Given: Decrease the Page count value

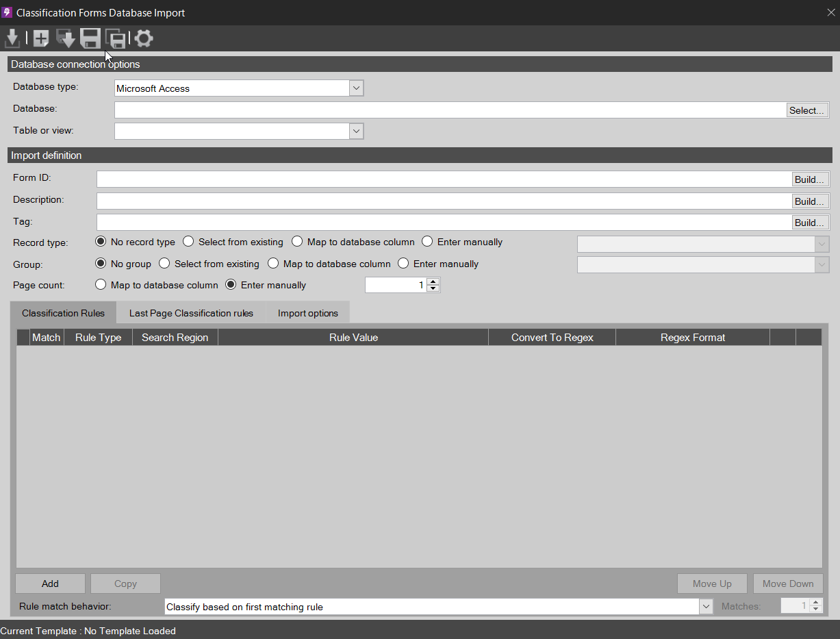Looking at the screenshot, I should coord(433,288).
